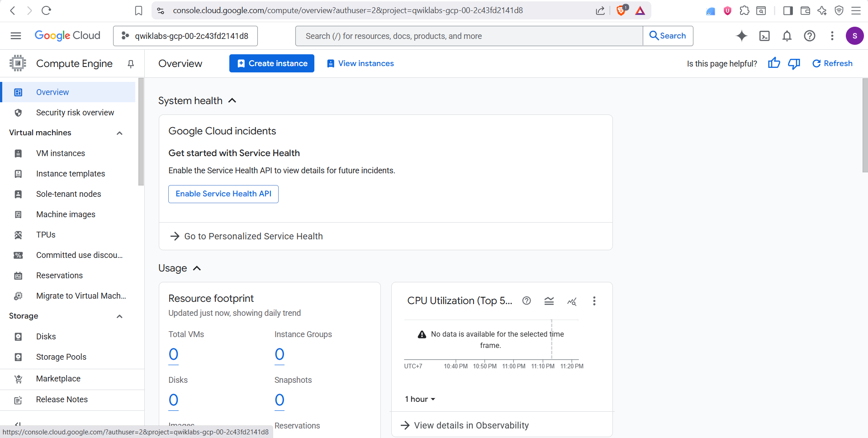Open CPU Utilization more options menu
Image resolution: width=868 pixels, height=438 pixels.
(x=594, y=301)
